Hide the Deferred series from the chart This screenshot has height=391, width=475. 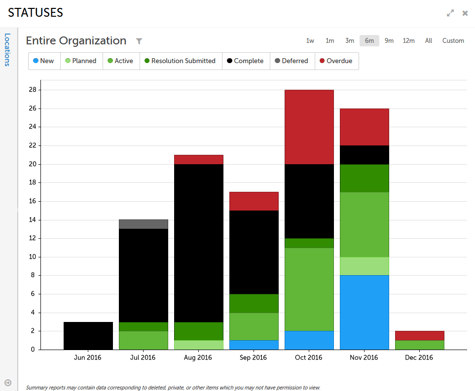click(292, 61)
